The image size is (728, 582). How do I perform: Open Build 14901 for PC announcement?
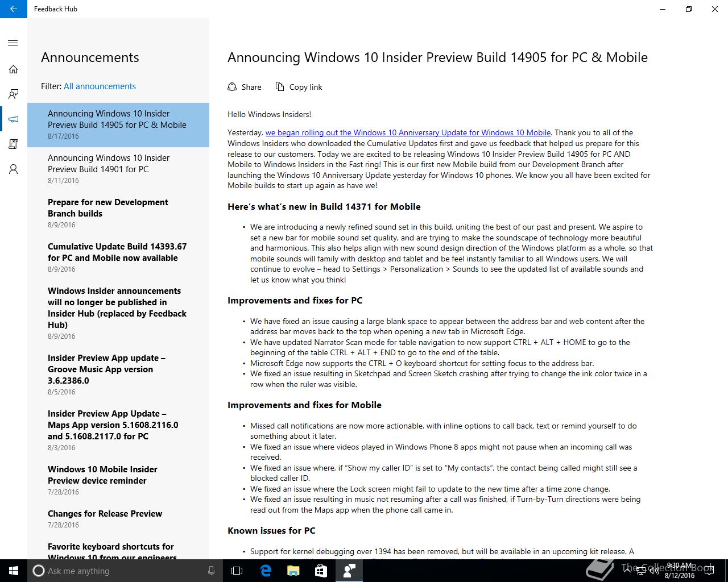point(118,169)
